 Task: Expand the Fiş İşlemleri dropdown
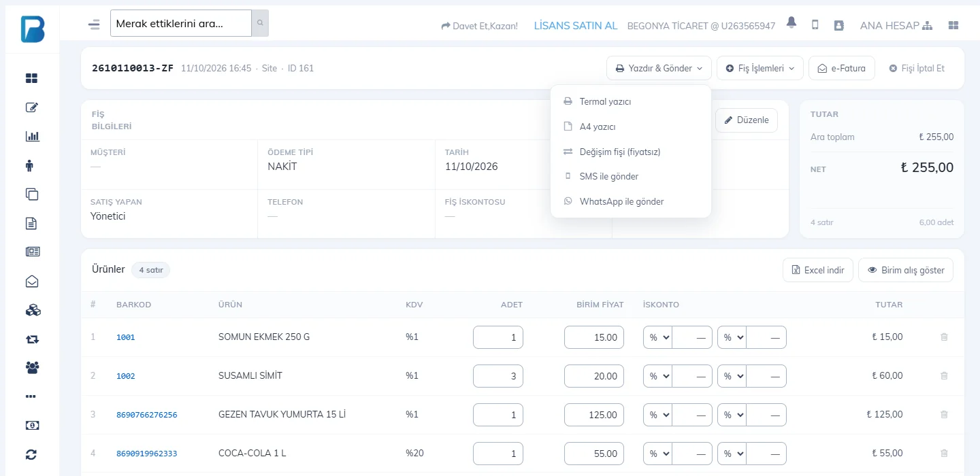click(x=760, y=68)
